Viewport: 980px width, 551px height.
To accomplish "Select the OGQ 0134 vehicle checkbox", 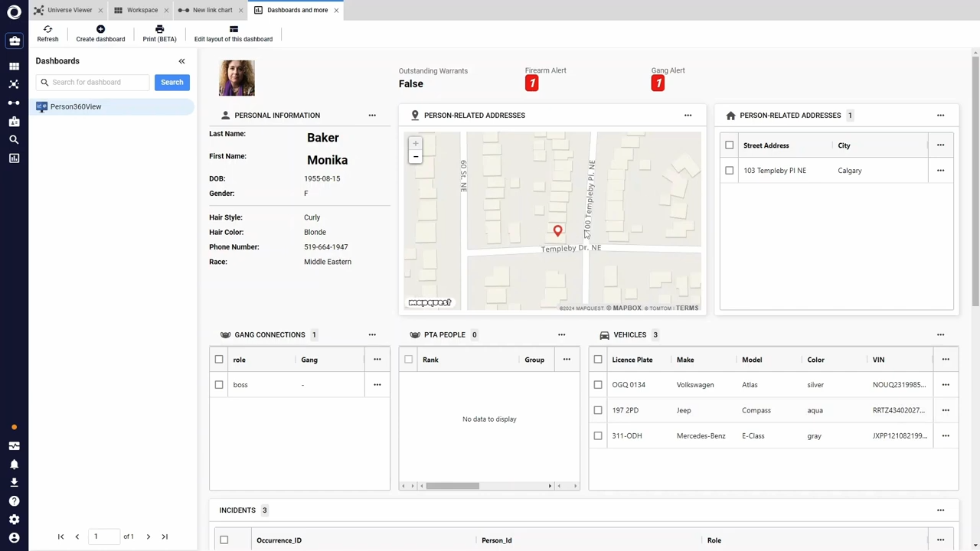I will point(598,385).
